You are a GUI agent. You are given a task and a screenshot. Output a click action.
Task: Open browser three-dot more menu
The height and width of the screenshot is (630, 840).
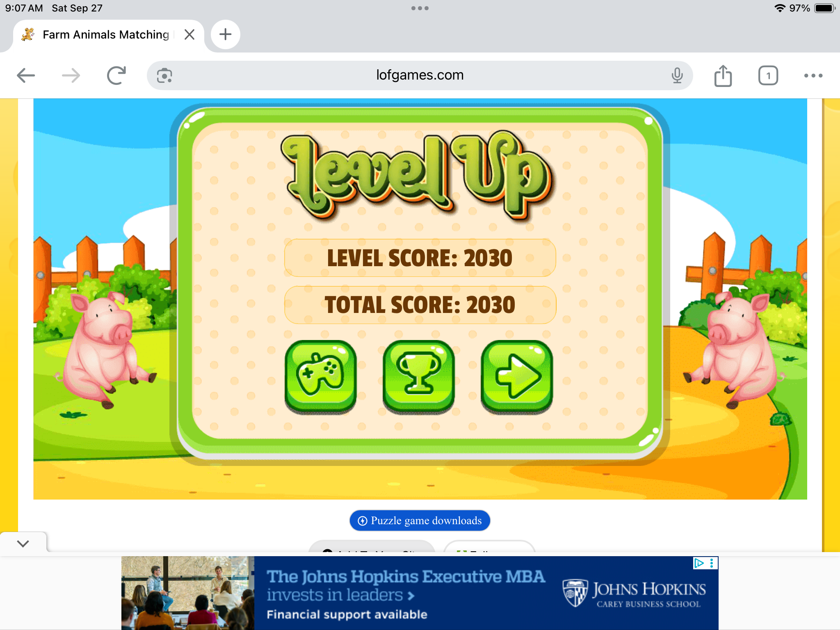813,75
